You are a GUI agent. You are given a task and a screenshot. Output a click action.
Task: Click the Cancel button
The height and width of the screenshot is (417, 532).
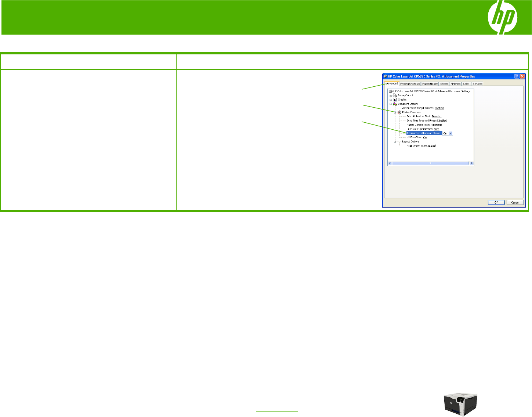(515, 202)
